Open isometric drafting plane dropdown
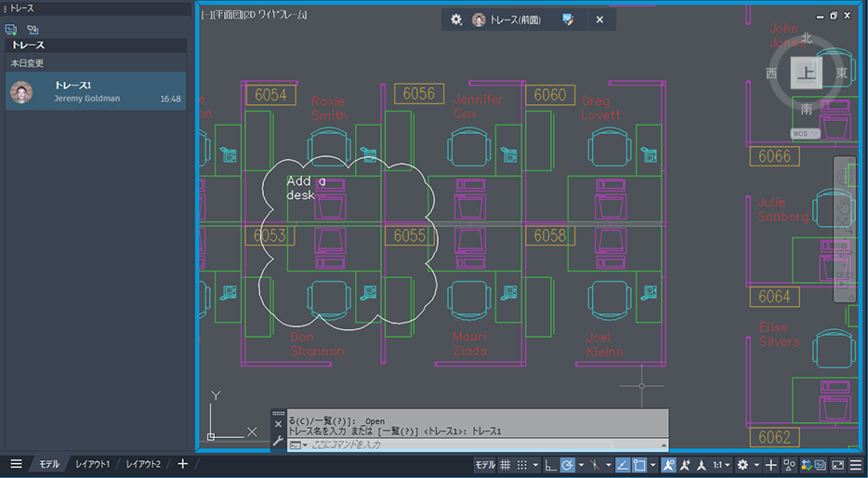 [609, 465]
